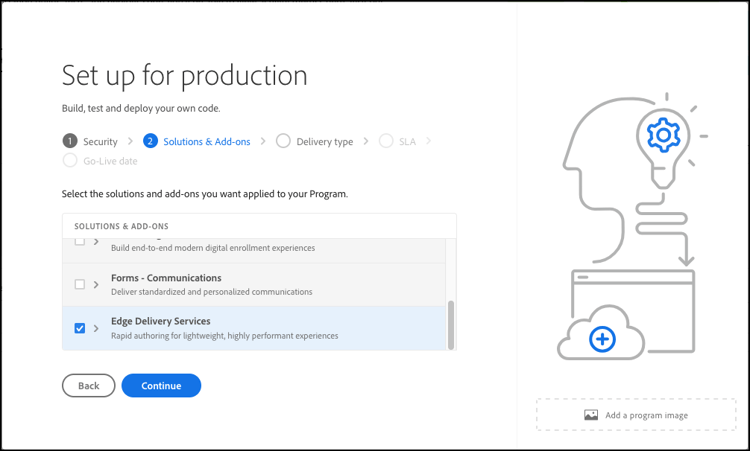The image size is (750, 451).
Task: Click the picture icon beside Add a program image
Action: tap(591, 415)
